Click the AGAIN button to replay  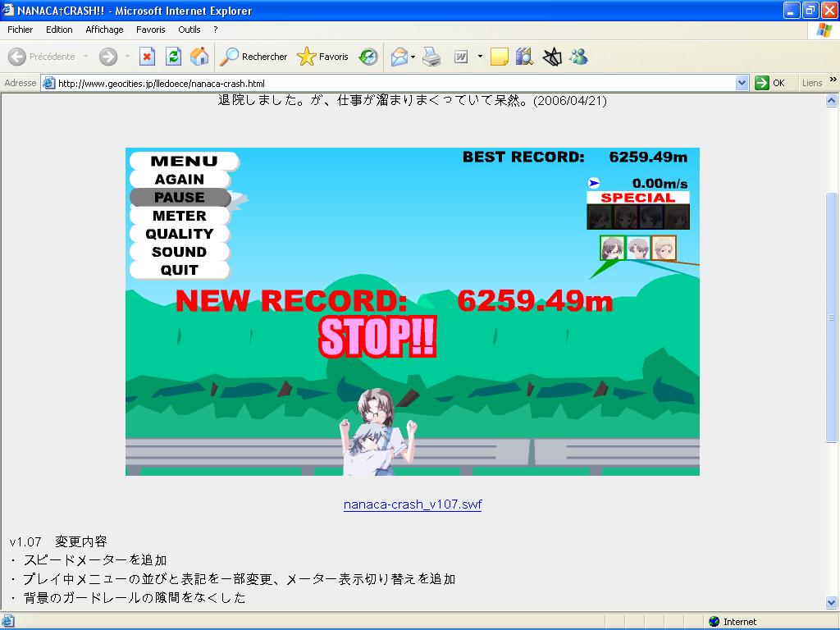point(180,180)
